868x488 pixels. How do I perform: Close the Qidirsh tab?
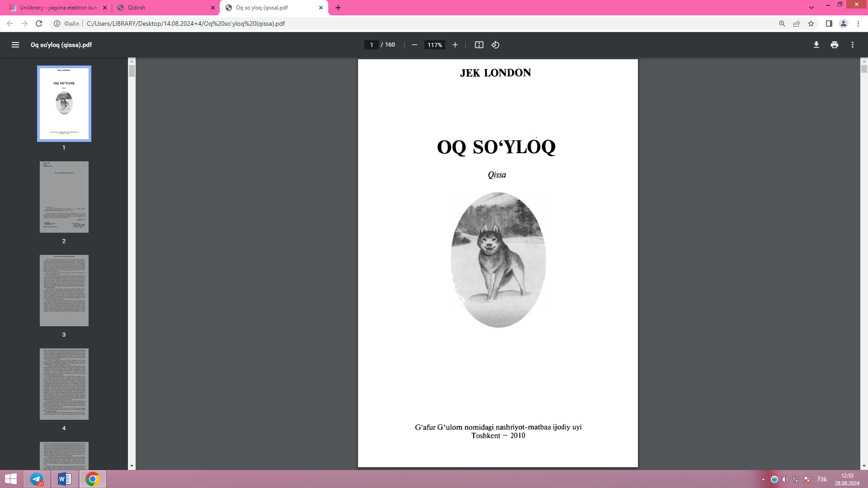point(213,8)
